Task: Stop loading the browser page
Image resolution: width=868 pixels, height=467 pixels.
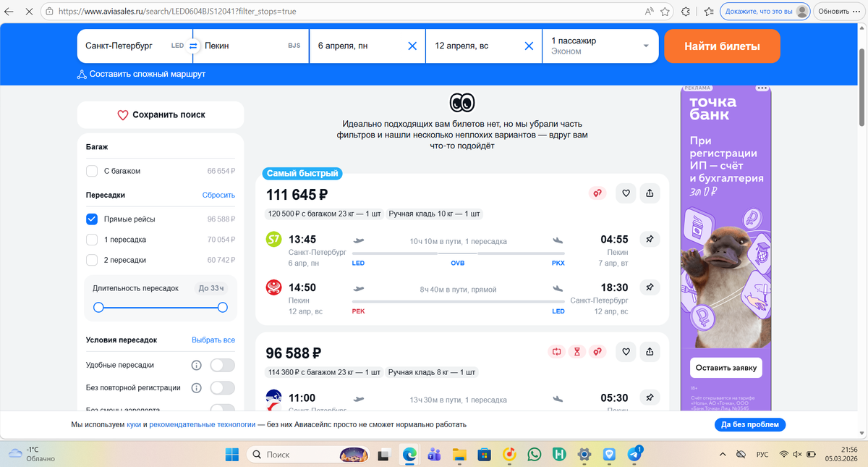Action: click(28, 12)
